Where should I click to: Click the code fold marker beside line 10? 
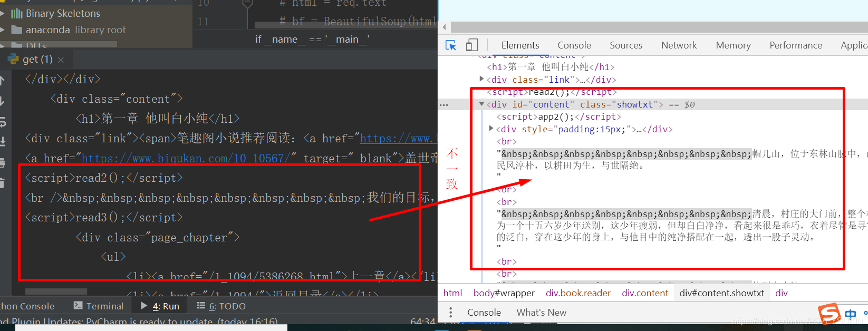[x=247, y=4]
